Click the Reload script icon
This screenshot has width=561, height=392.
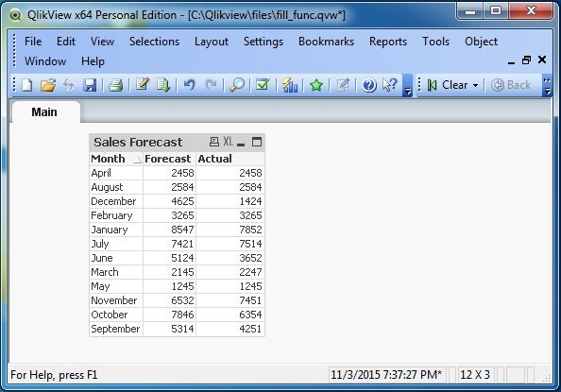(x=163, y=85)
